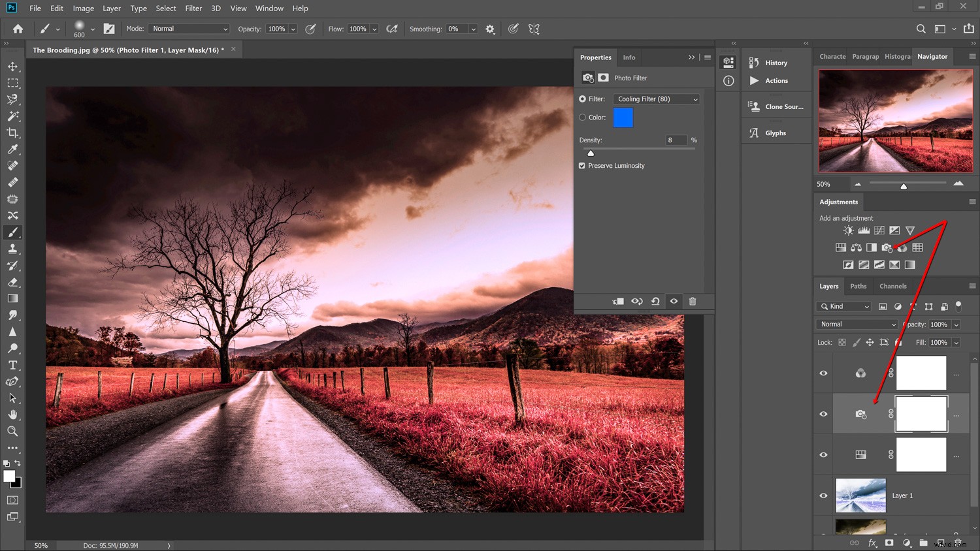Switch to the Channels tab
The height and width of the screenshot is (551, 980).
coord(893,286)
